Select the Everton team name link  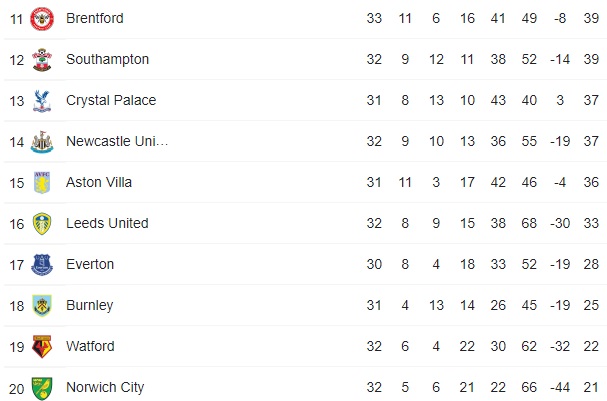90,264
